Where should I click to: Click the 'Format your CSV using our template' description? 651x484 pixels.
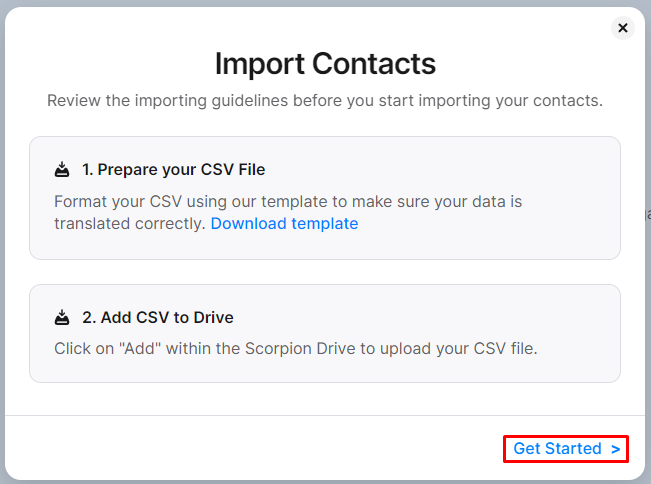(x=288, y=201)
